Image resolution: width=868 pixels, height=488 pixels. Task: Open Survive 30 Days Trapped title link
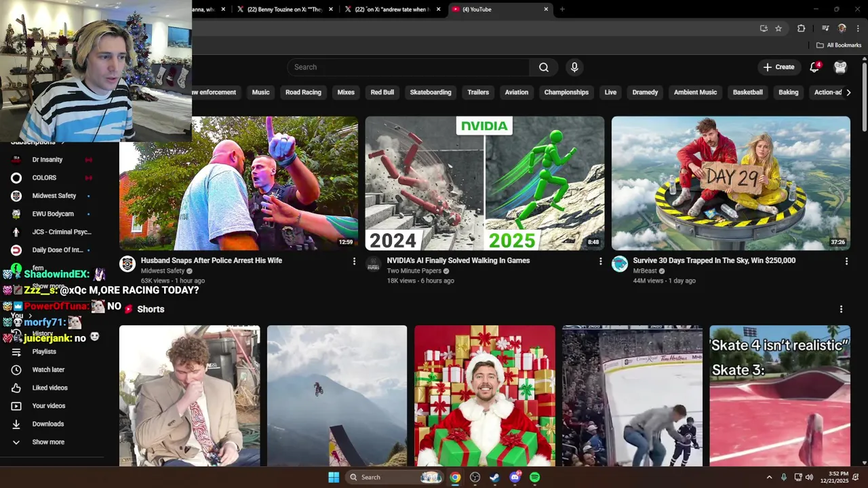(x=714, y=260)
